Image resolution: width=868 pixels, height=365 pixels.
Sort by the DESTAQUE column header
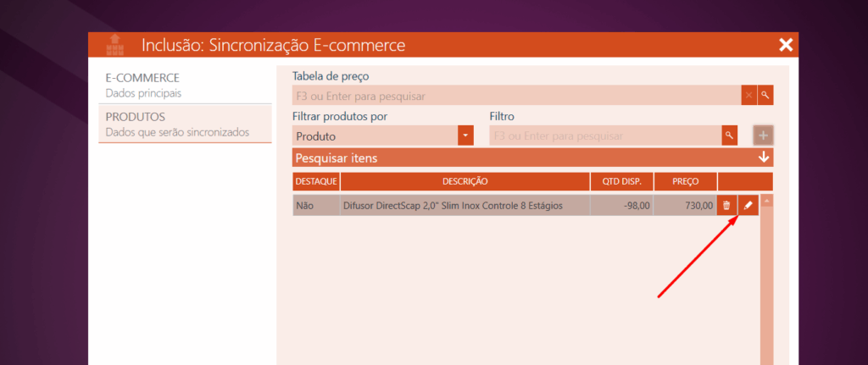coord(316,181)
